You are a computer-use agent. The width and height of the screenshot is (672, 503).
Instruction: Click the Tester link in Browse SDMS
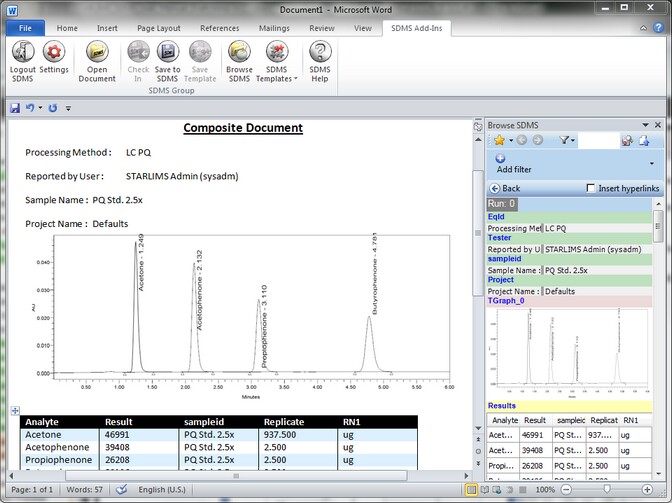[499, 238]
